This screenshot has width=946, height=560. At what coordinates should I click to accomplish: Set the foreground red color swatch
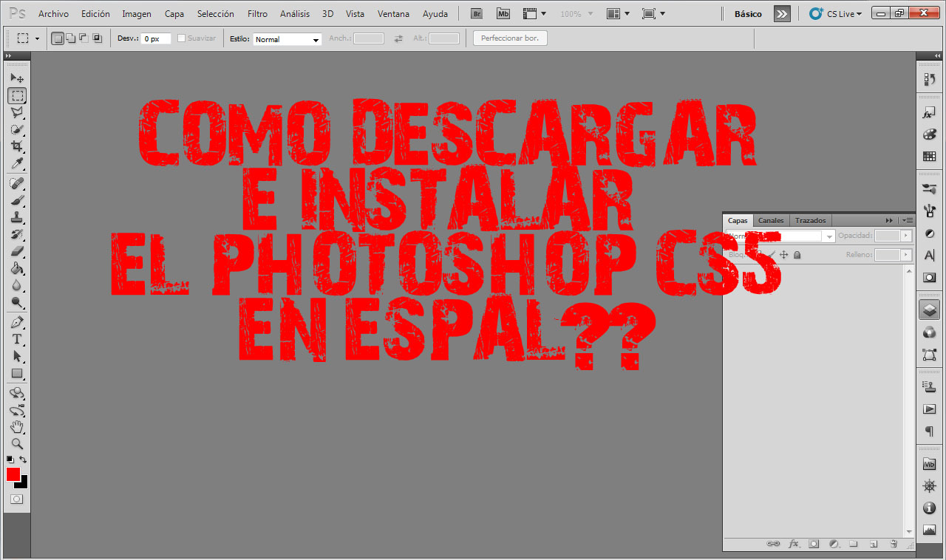(x=13, y=474)
